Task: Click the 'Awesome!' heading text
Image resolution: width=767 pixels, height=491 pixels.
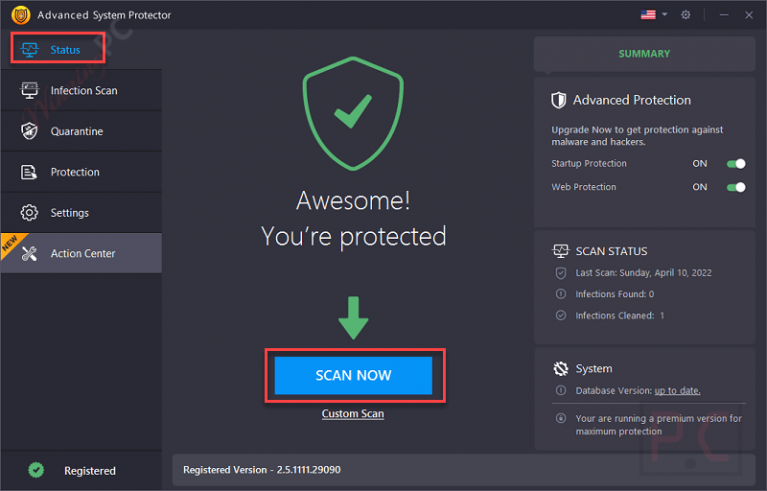Action: 353,201
